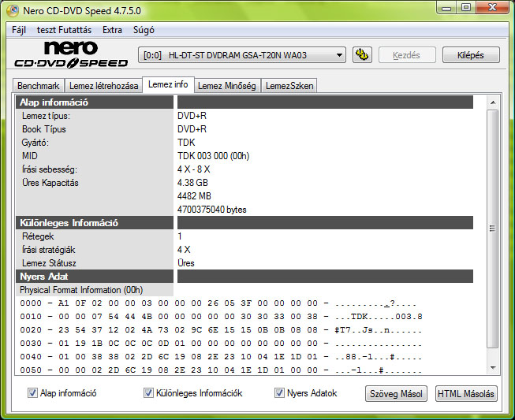Switch to the Benchmark tab
The height and width of the screenshot is (420, 515).
[39, 86]
